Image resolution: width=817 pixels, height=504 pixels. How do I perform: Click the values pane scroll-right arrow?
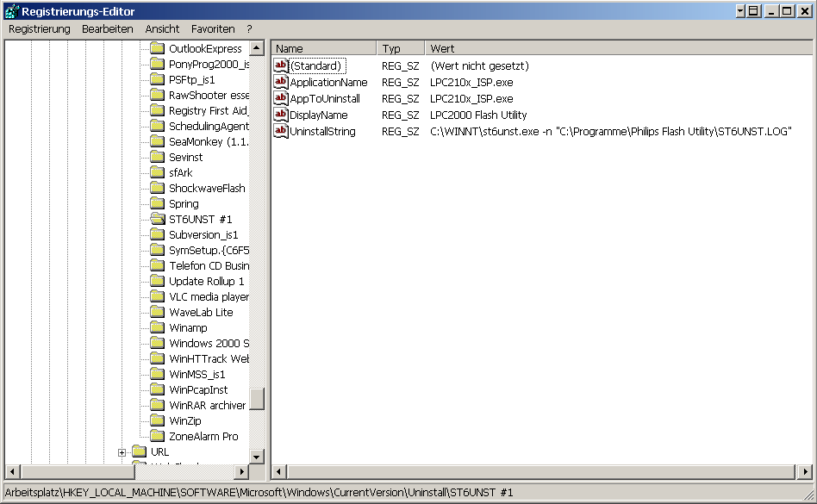(x=805, y=472)
